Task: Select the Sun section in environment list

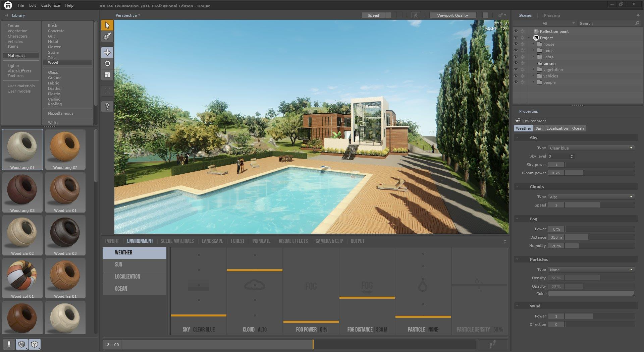Action: 134,265
